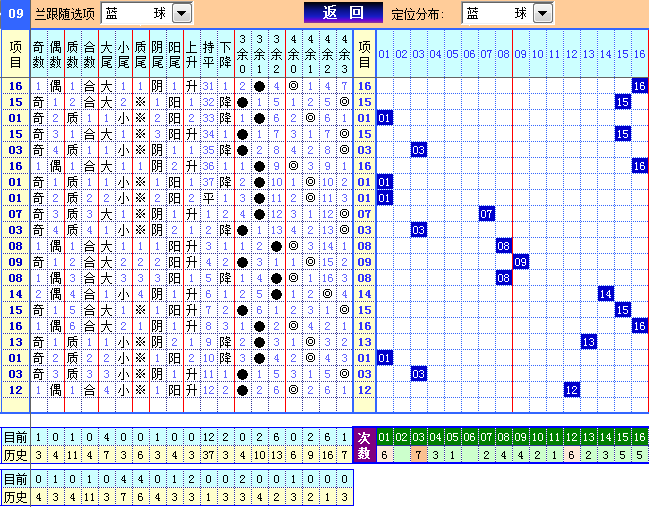Click the lower 历史 row label
This screenshot has width=649, height=507.
click(x=16, y=497)
